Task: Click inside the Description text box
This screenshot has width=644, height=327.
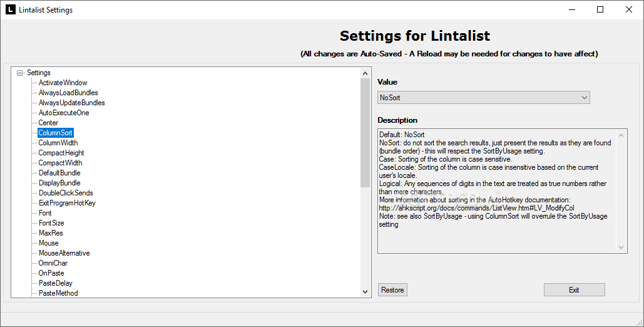Action: pyautogui.click(x=503, y=191)
